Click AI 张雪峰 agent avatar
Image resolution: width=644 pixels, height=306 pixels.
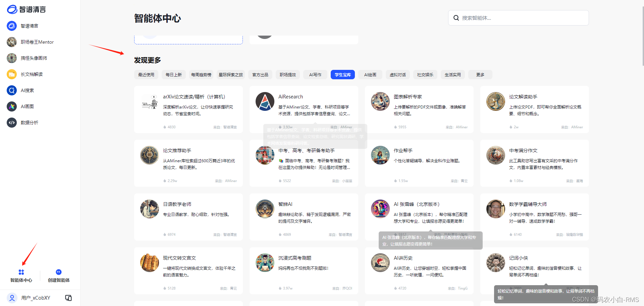380,209
